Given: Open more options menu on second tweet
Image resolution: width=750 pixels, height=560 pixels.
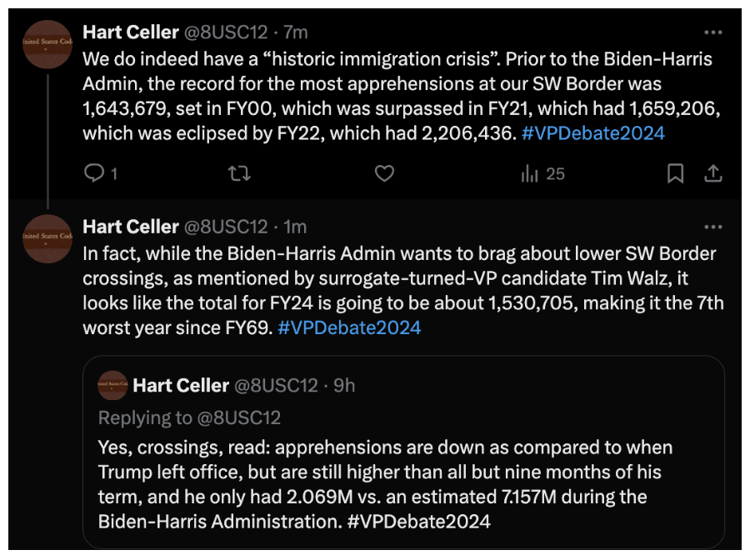Looking at the screenshot, I should (712, 227).
